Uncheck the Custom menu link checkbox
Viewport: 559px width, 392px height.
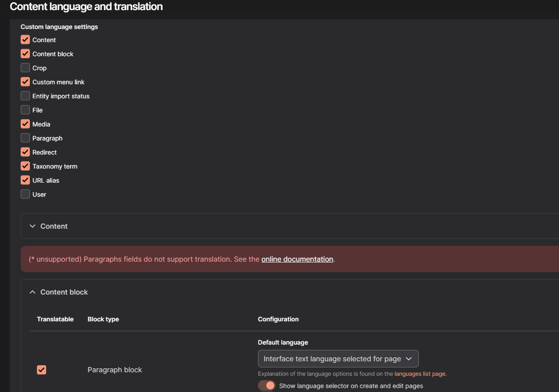tap(25, 82)
